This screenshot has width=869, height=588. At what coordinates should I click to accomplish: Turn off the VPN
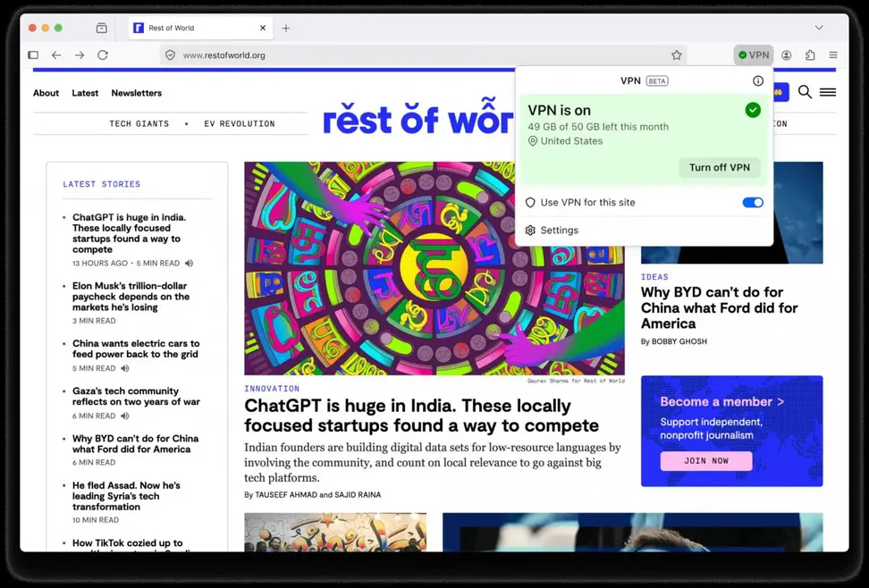(x=720, y=167)
